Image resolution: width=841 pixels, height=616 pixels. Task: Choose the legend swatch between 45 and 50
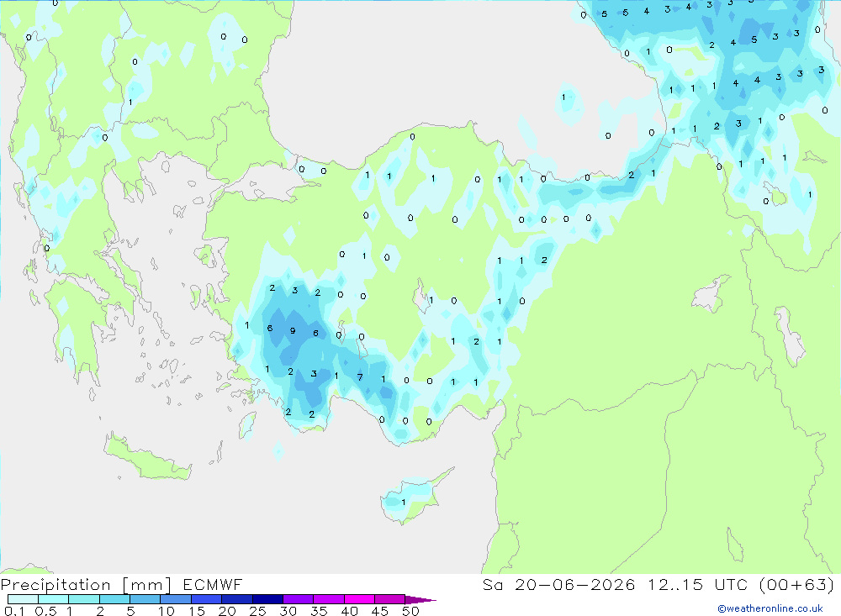point(389,599)
